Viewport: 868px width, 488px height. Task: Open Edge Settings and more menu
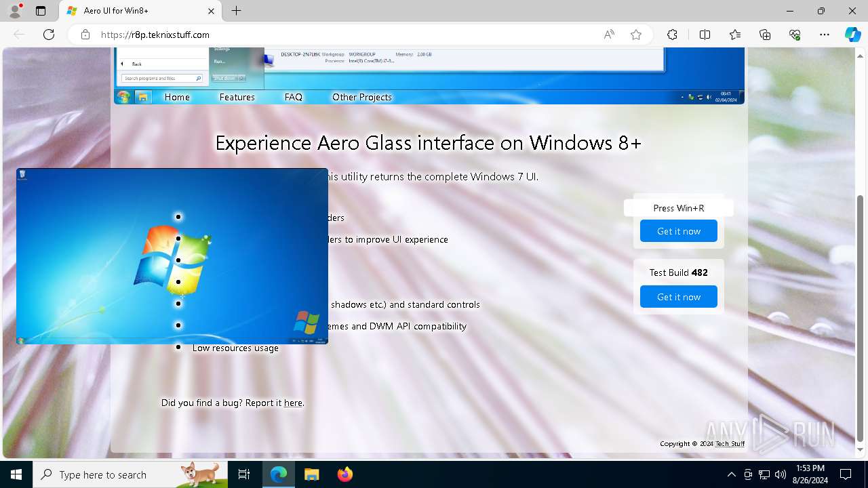click(825, 35)
